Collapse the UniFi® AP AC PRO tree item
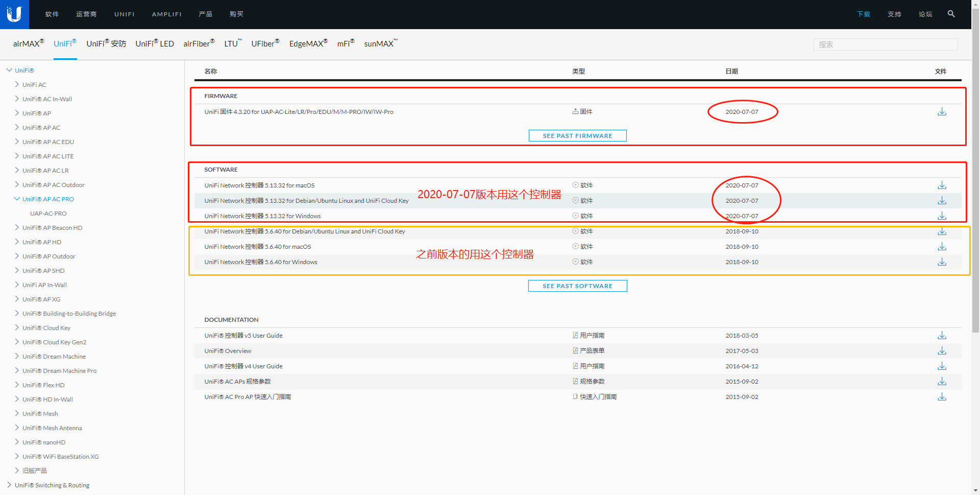The height and width of the screenshot is (495, 980). point(17,199)
